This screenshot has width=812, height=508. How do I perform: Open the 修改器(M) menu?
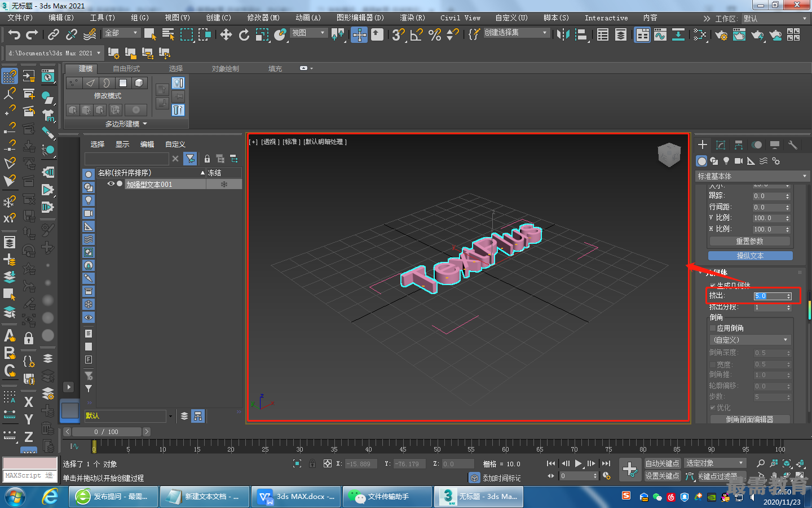tap(263, 18)
